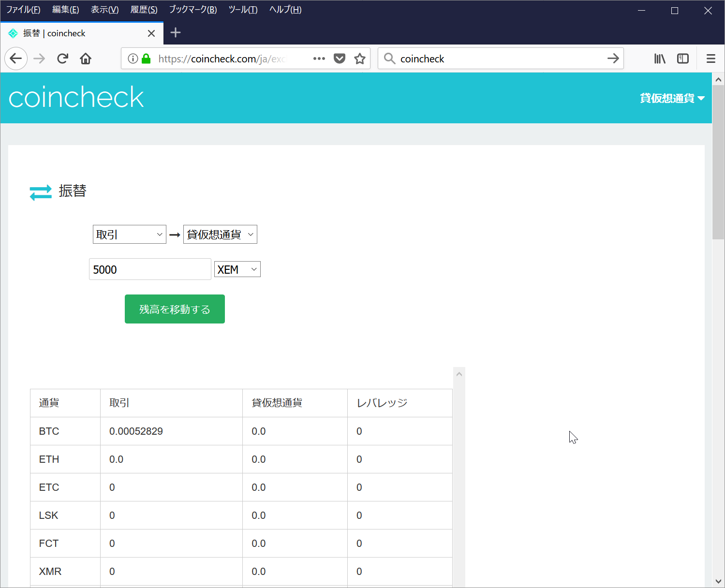Select the FCT row label
Image resolution: width=725 pixels, height=588 pixels.
pyautogui.click(x=49, y=544)
